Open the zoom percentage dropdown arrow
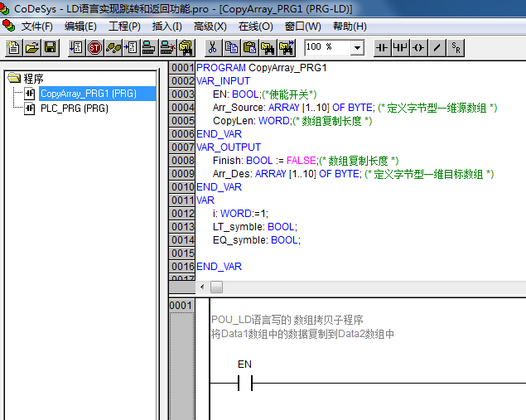 point(357,48)
